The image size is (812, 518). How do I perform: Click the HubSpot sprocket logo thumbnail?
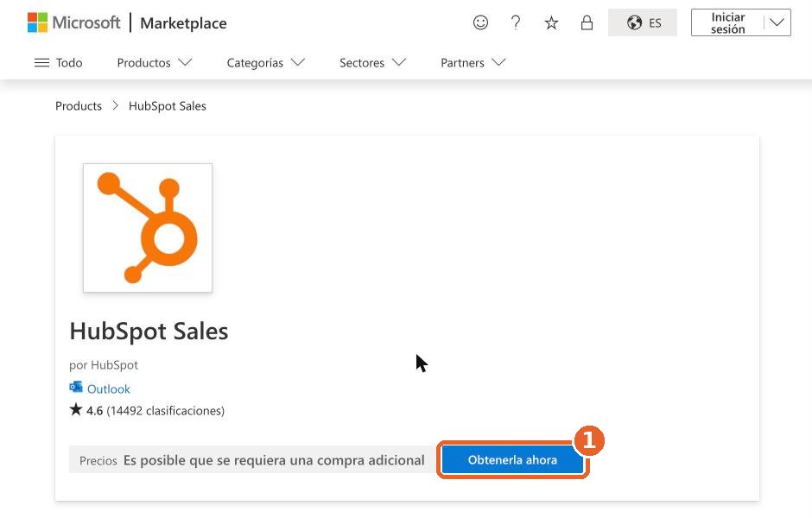pos(148,228)
